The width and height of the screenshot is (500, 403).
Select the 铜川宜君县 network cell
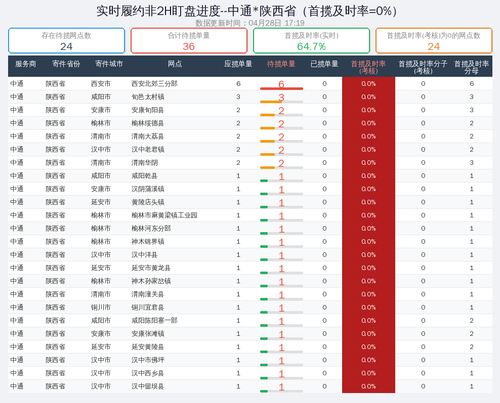(148, 308)
